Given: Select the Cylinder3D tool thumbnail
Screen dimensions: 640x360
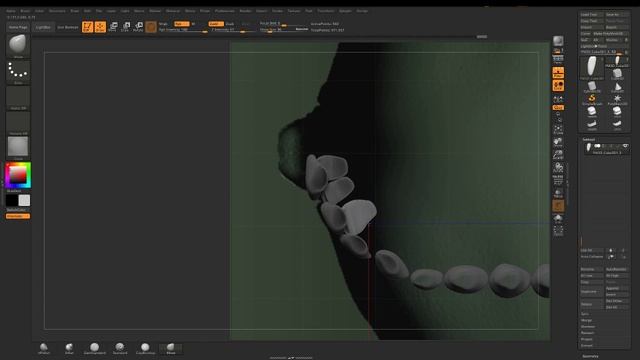Looking at the screenshot, I should pos(592,87).
